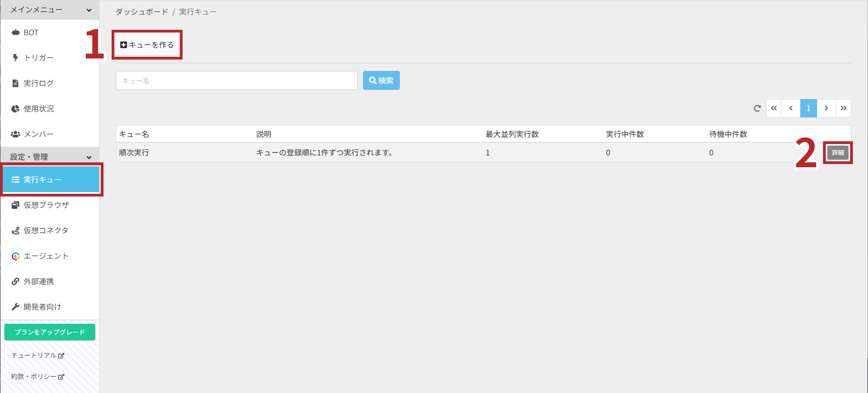Click the BOT robot icon in sidebar
Screen dimensions: 868x393
(x=16, y=32)
